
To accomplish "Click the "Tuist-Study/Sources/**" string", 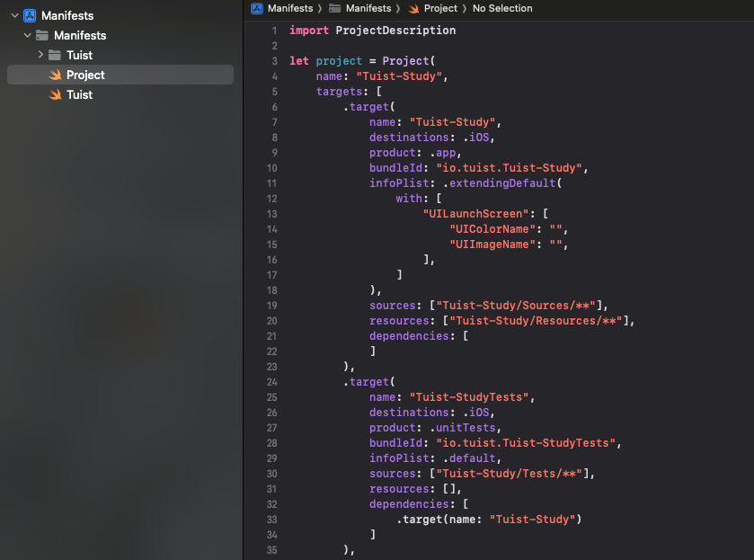I will point(516,306).
